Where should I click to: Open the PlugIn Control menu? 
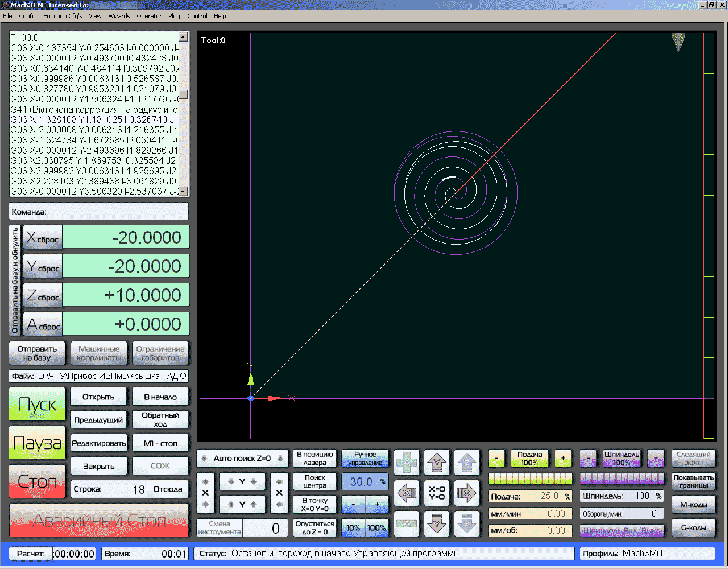[x=188, y=16]
